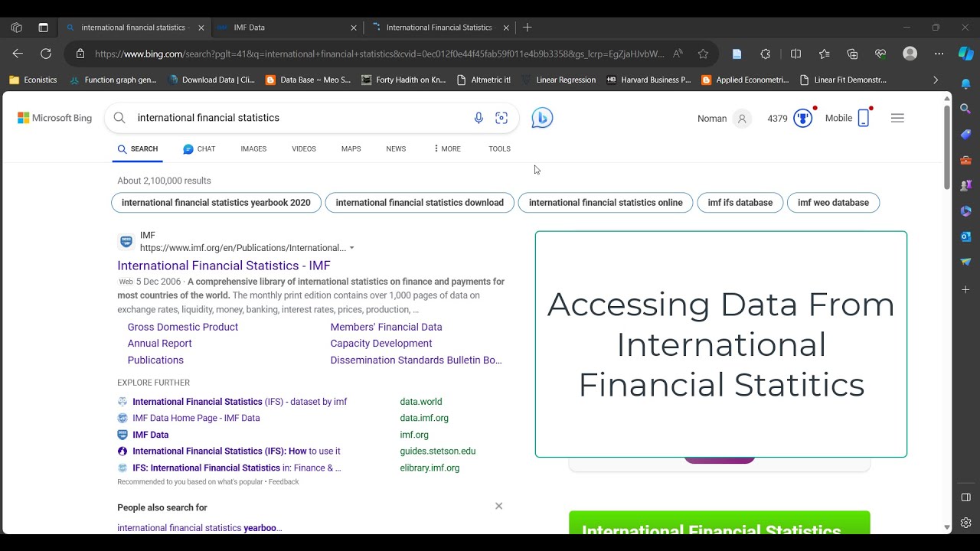Select the imf weo database chip
The height and width of the screenshot is (551, 980).
833,203
